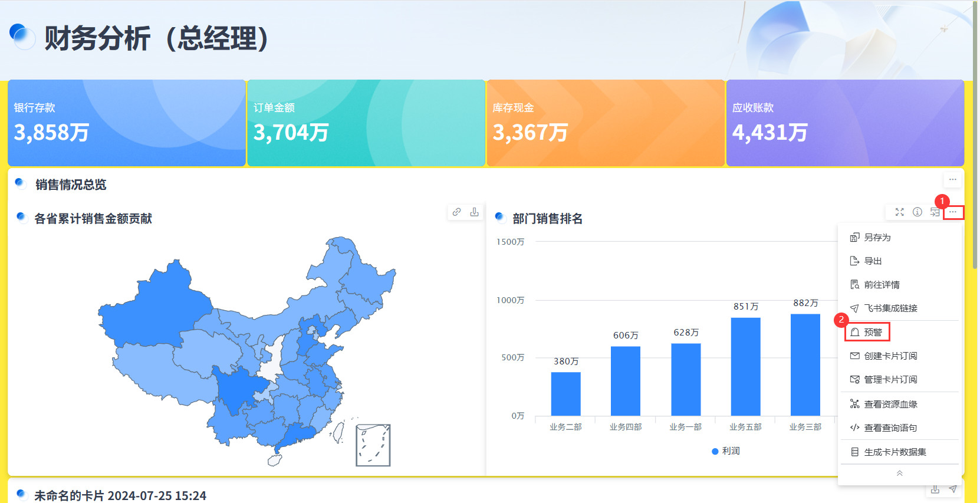Viewport: 980px width, 503px height.
Task: Select 另存为 from the card menu
Action: 877,238
